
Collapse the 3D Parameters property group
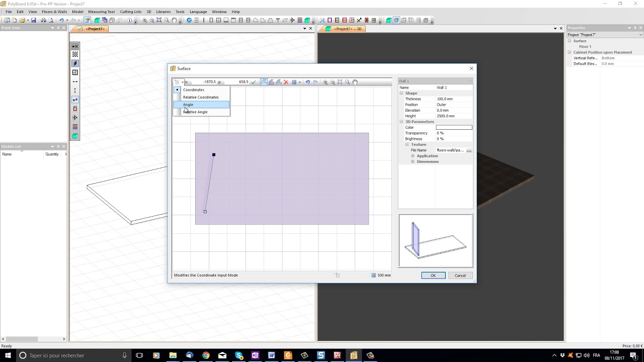401,122
